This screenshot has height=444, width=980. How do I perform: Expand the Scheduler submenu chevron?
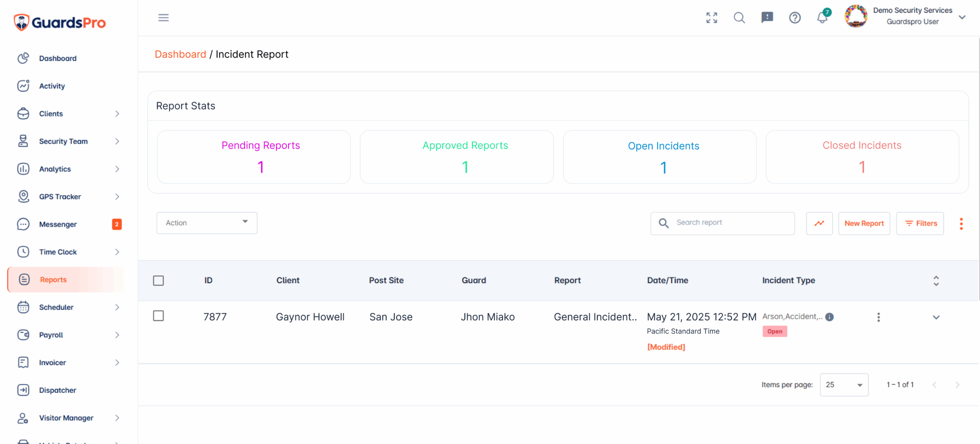[x=117, y=307]
